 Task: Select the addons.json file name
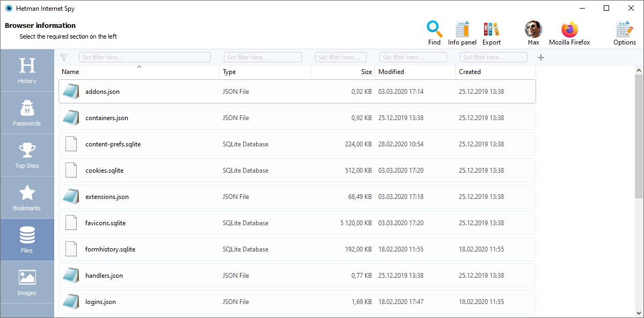point(103,92)
